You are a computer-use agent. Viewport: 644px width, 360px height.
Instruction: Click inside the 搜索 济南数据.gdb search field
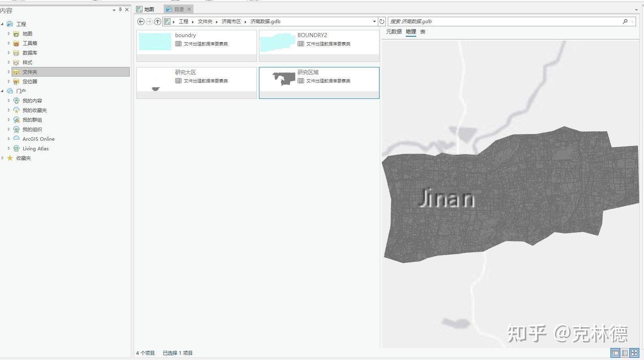point(479,22)
